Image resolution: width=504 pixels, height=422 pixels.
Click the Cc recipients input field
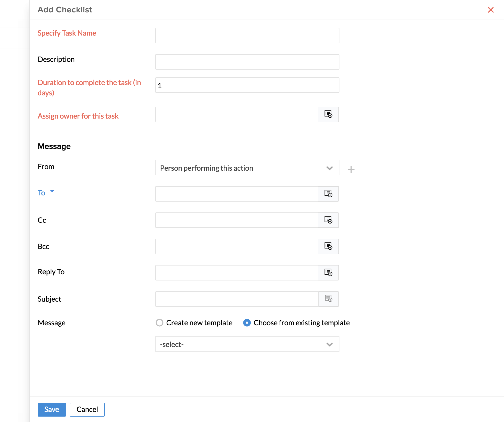237,220
